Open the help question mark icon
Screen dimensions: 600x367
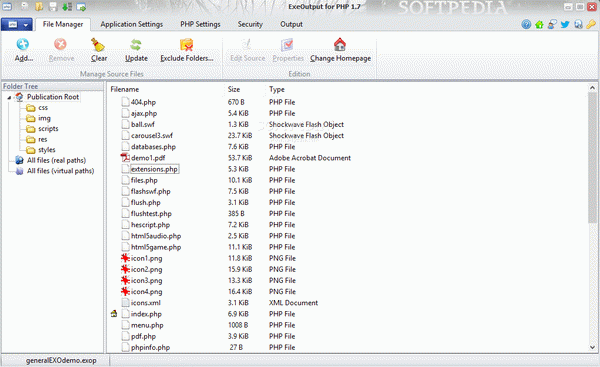click(x=526, y=25)
